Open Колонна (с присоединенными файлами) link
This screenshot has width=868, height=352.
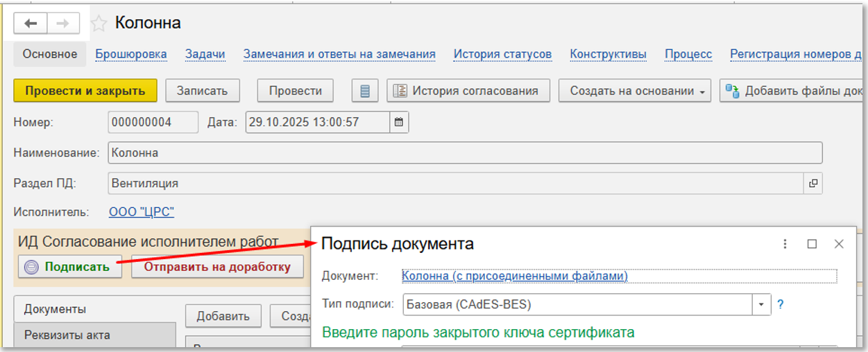514,276
